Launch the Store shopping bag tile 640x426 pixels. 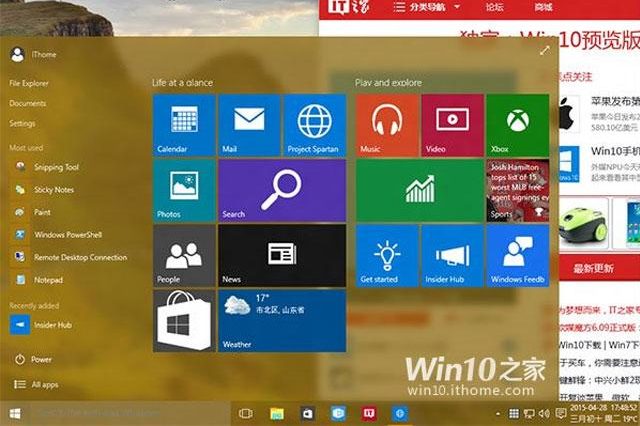(x=184, y=321)
